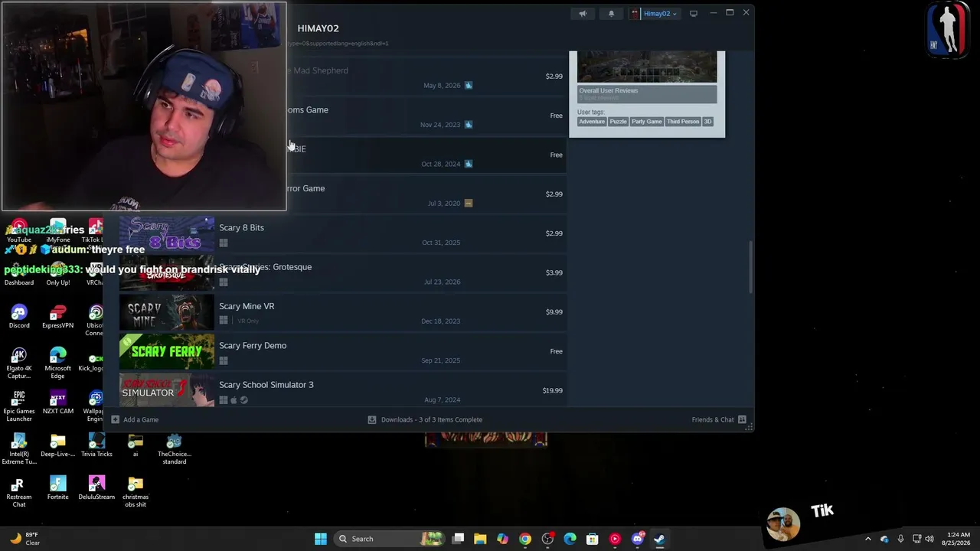980x551 pixels.
Task: Open DeluluStream desktop shortcut
Action: tap(96, 488)
